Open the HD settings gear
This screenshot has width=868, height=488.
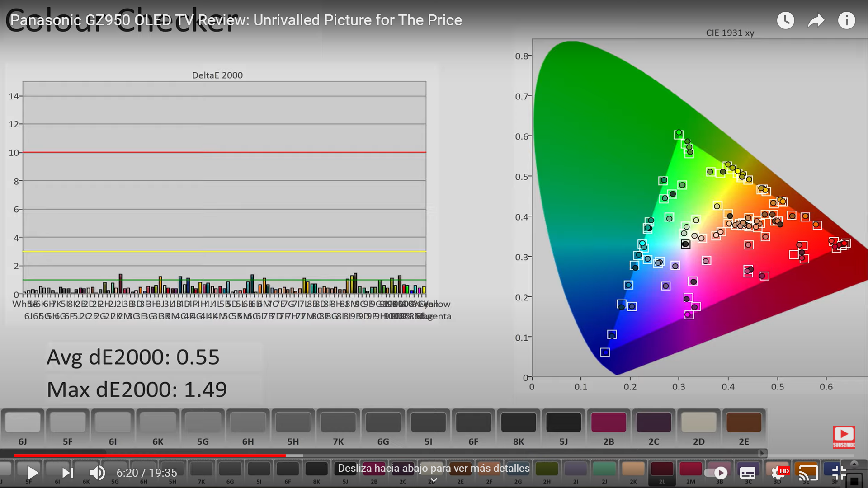[x=779, y=473]
